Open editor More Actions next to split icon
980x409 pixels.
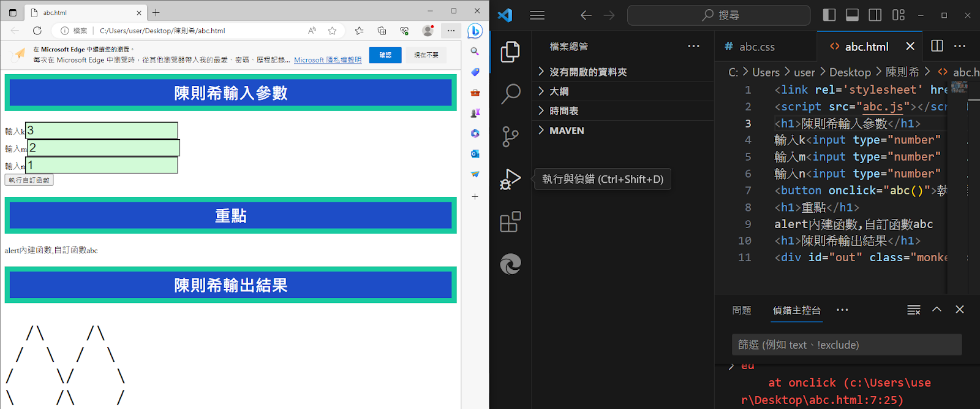coord(960,46)
